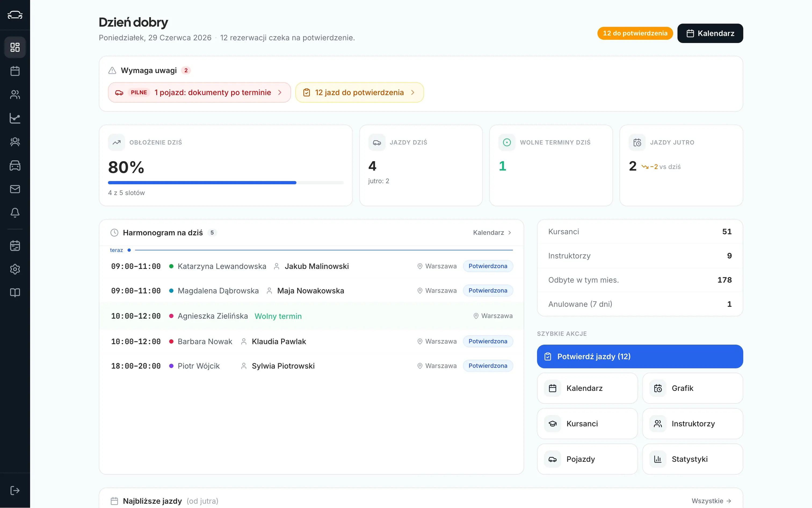812x508 pixels.
Task: Click the calendar icon beside Najbliższe jazdy
Action: click(114, 501)
